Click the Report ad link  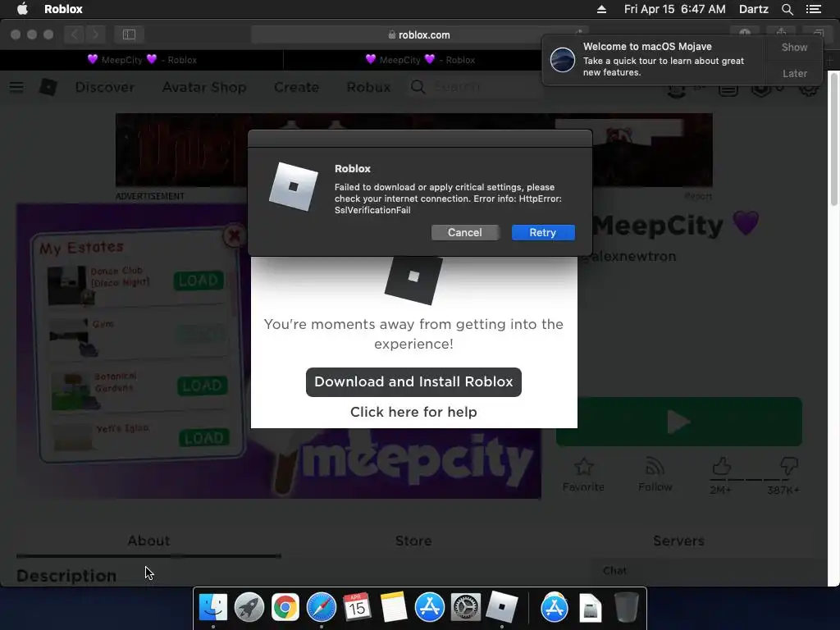coord(698,196)
